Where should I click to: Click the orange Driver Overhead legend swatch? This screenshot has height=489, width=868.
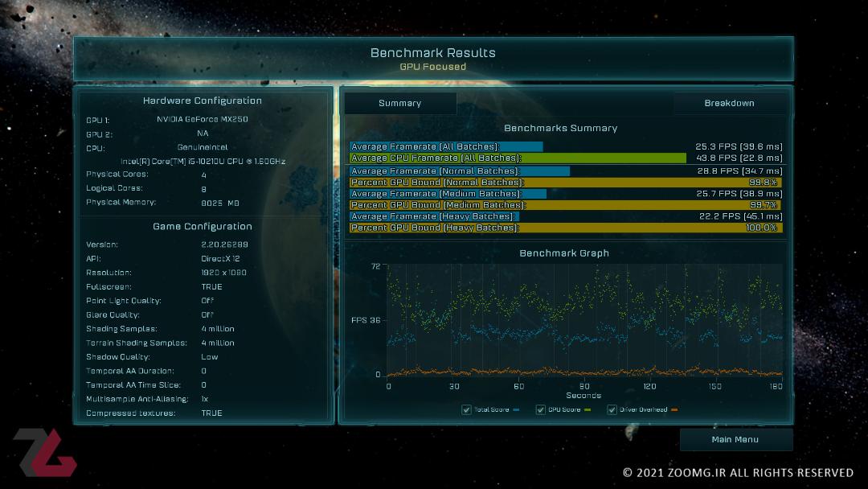(x=674, y=410)
